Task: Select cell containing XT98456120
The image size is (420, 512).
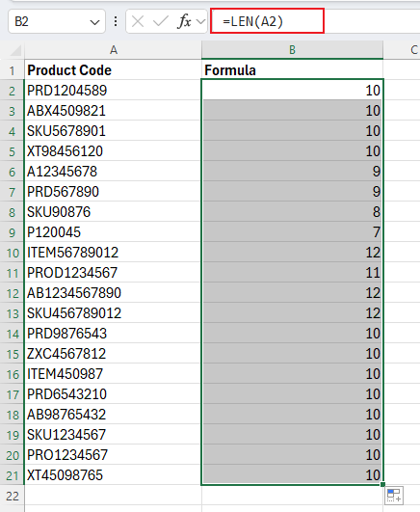Action: [x=113, y=151]
